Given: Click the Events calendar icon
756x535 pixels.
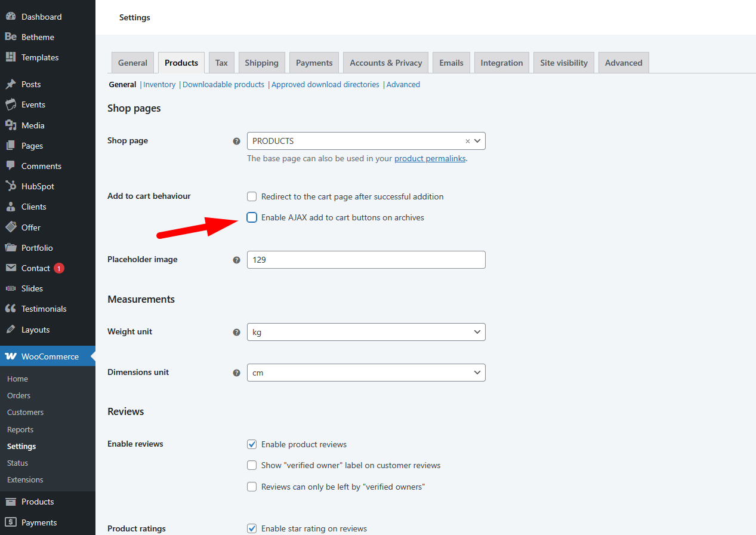Looking at the screenshot, I should coord(11,104).
